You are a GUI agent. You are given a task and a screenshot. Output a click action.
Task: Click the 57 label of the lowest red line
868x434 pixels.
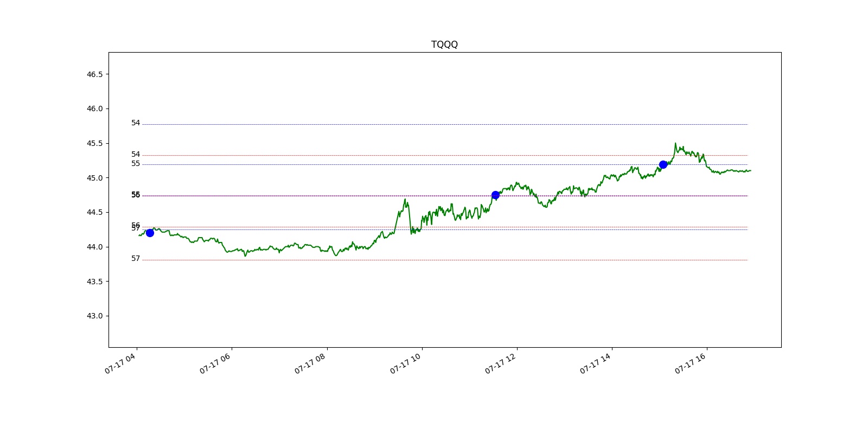coord(136,259)
